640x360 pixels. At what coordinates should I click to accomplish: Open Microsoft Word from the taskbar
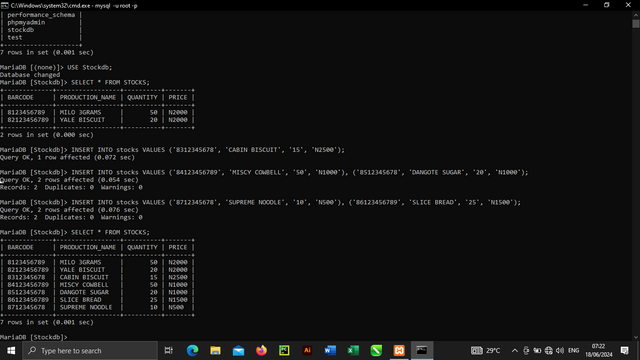coord(330,351)
